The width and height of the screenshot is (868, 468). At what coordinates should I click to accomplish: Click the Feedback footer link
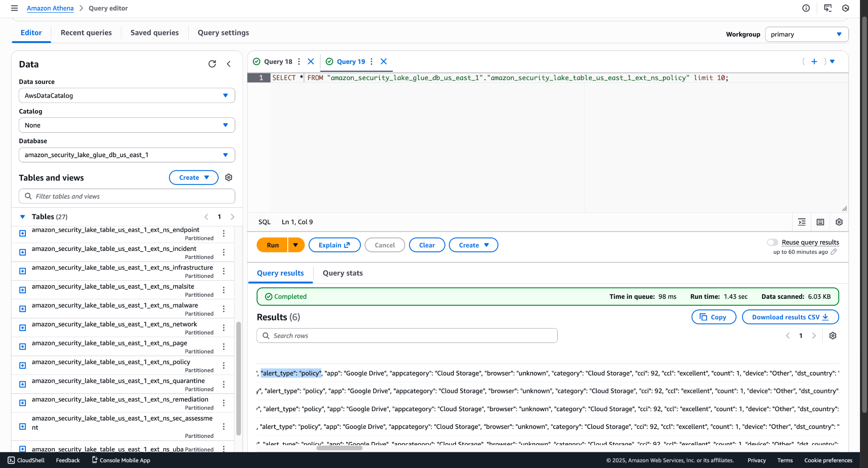[x=68, y=460]
